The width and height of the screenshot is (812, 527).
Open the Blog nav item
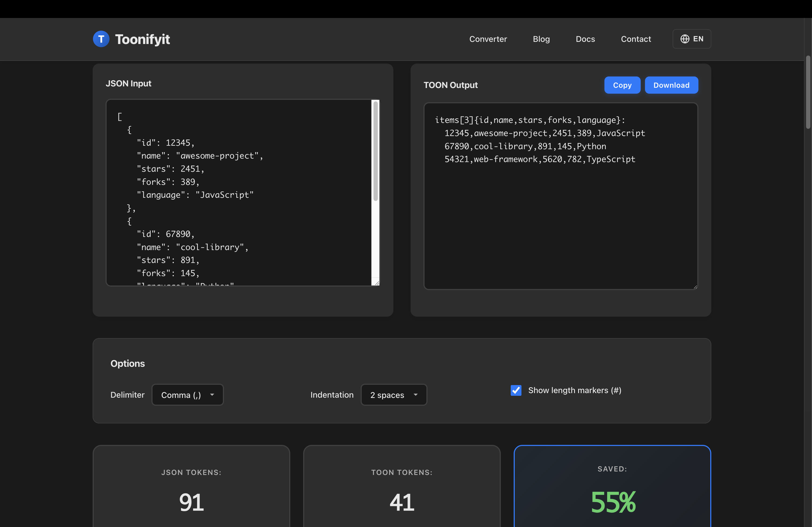tap(541, 39)
